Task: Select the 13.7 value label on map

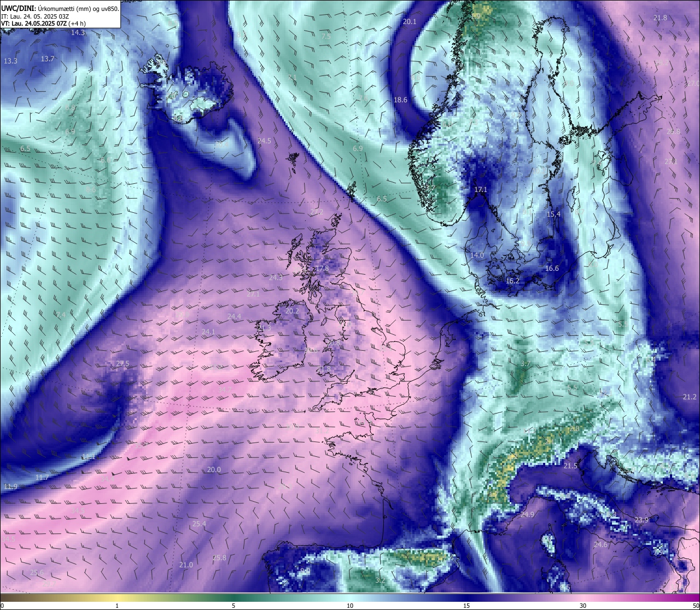Action: (x=48, y=59)
